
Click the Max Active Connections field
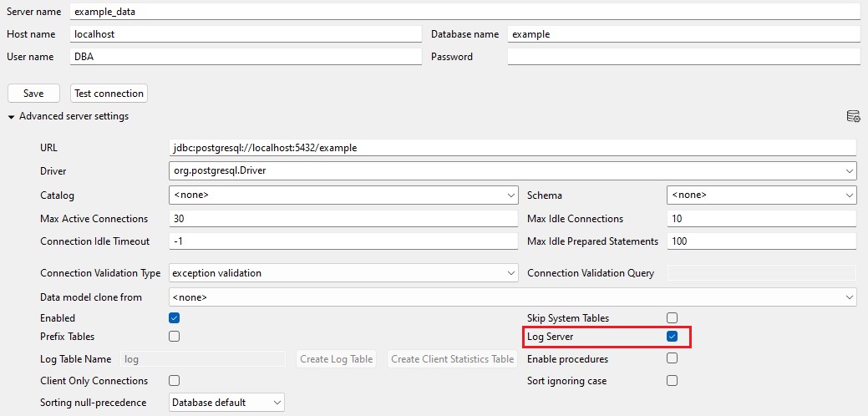click(x=343, y=219)
